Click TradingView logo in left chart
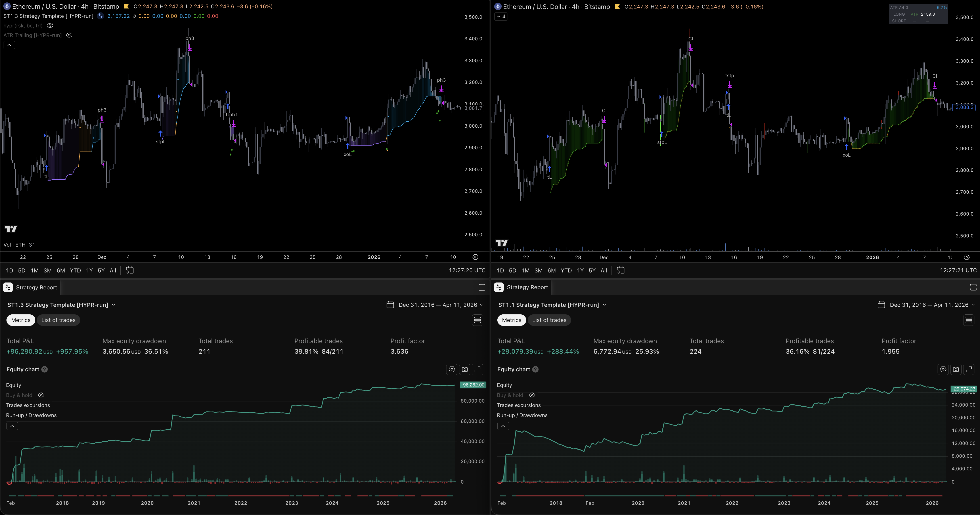980x515 pixels. (11, 229)
